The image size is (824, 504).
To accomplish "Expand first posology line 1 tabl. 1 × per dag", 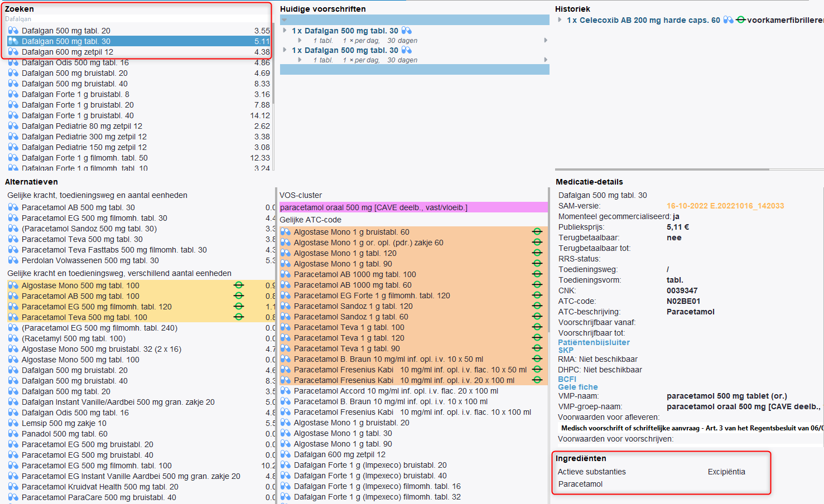I will [x=300, y=41].
